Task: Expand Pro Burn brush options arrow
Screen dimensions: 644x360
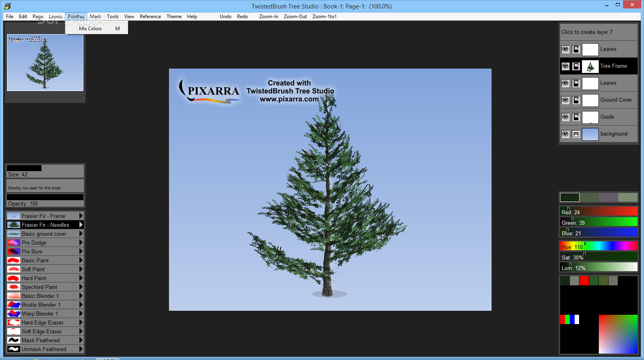Action: [81, 251]
